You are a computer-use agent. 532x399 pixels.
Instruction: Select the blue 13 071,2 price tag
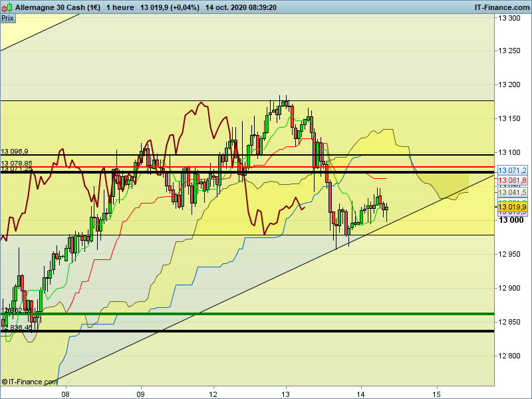512,170
